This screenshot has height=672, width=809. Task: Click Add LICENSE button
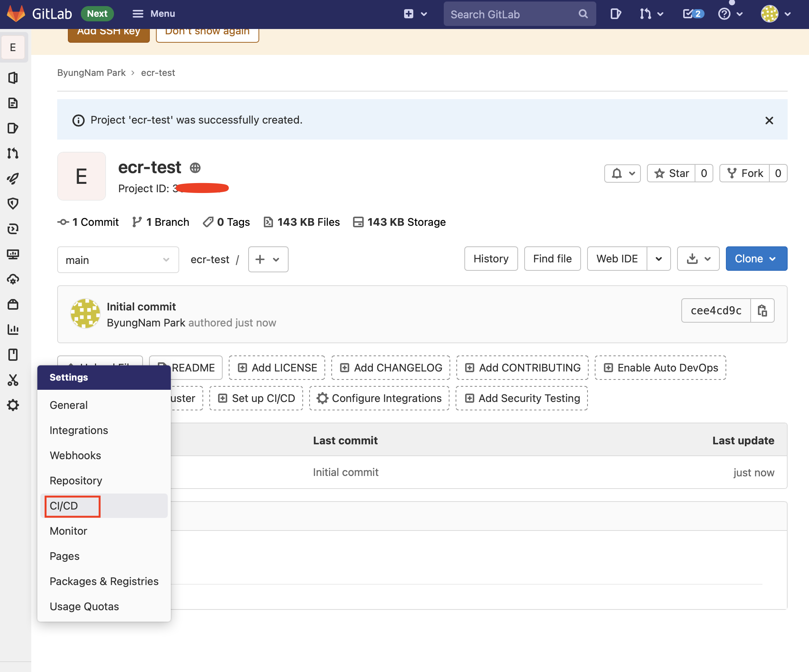click(277, 368)
